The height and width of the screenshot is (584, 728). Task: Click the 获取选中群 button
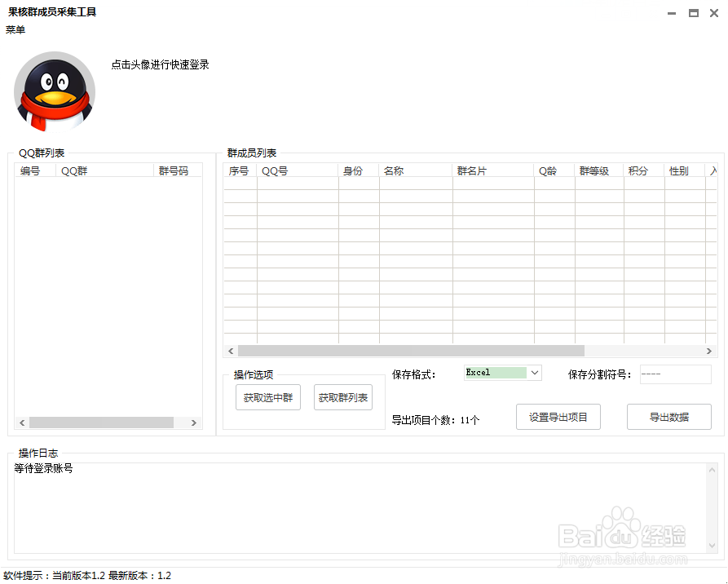(267, 396)
